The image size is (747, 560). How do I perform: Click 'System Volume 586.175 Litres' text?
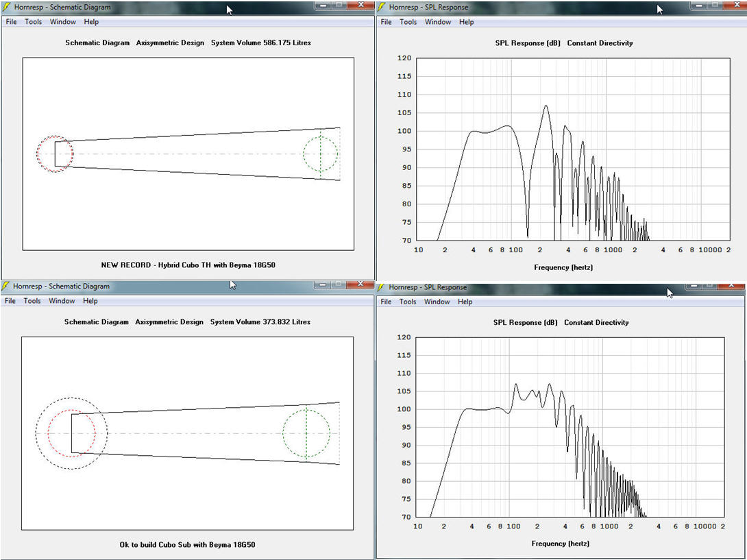pyautogui.click(x=261, y=42)
